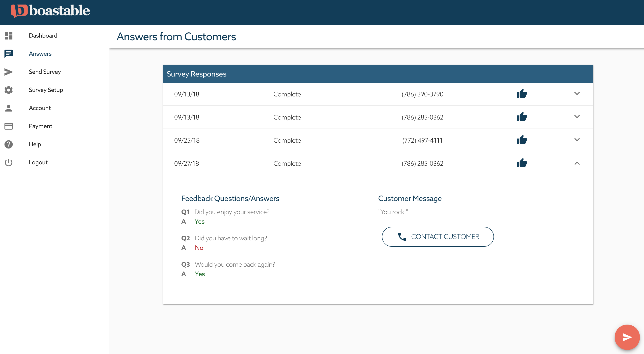
Task: Click the Logout power icon
Action: point(9,163)
